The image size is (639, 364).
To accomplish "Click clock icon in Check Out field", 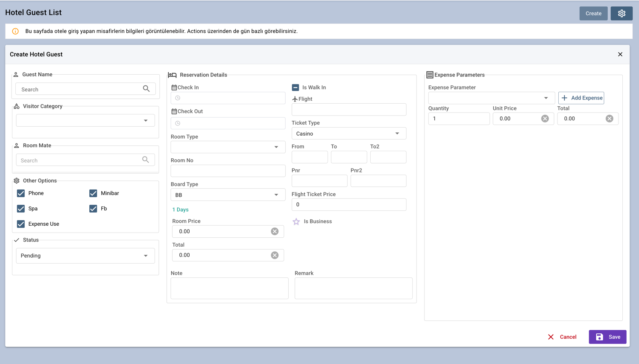I will (x=178, y=123).
